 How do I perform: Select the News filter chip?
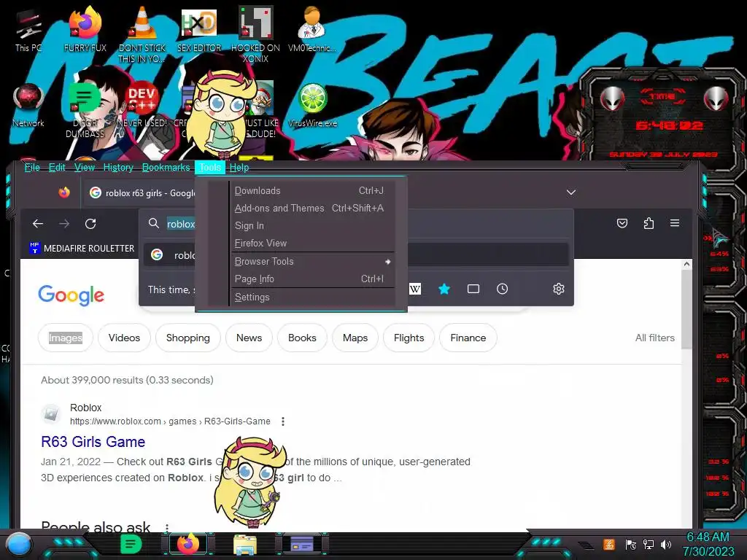coord(249,338)
